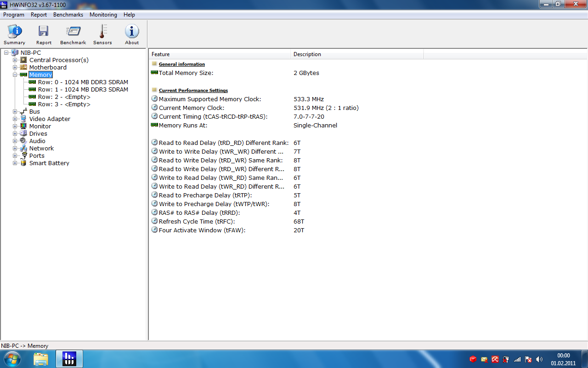Open the Report menu
588x368 pixels.
[x=39, y=15]
